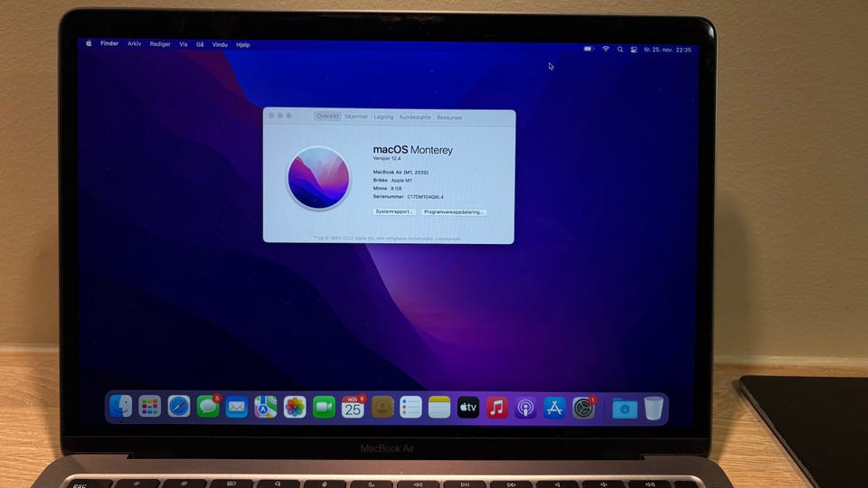The height and width of the screenshot is (488, 868).
Task: Open the Finder menu
Action: click(109, 43)
